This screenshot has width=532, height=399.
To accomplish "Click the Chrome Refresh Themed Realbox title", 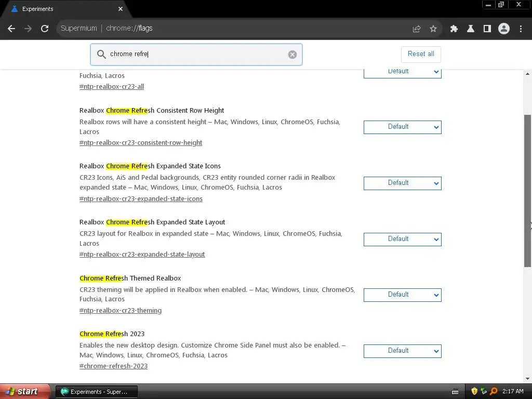I will pyautogui.click(x=130, y=278).
